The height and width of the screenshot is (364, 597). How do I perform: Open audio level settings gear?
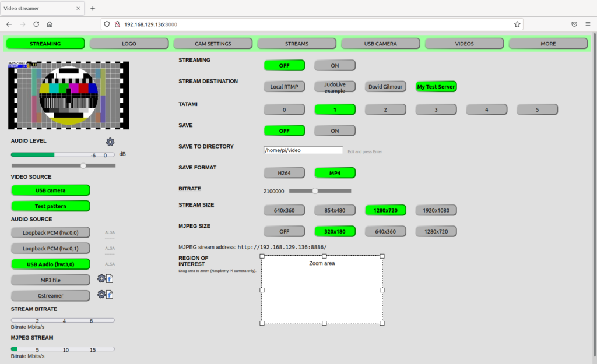pyautogui.click(x=110, y=142)
